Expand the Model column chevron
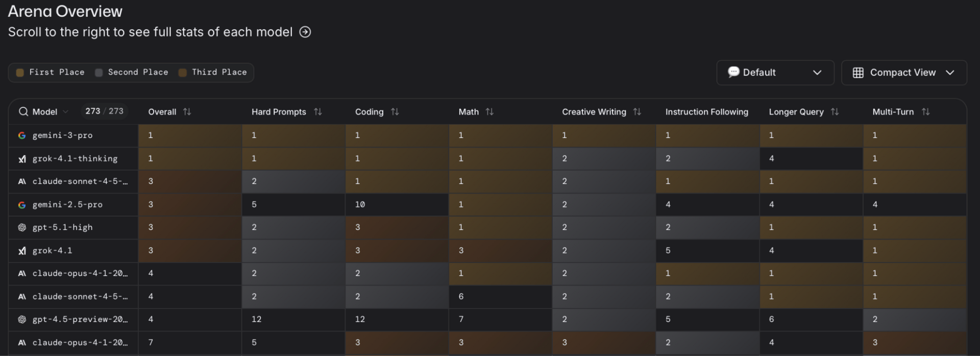This screenshot has height=356, width=980. point(66,112)
